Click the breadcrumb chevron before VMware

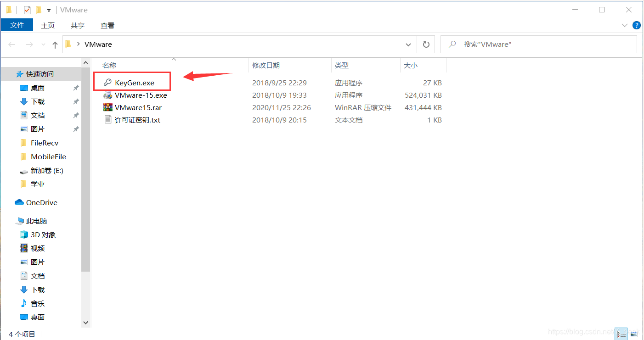(79, 44)
